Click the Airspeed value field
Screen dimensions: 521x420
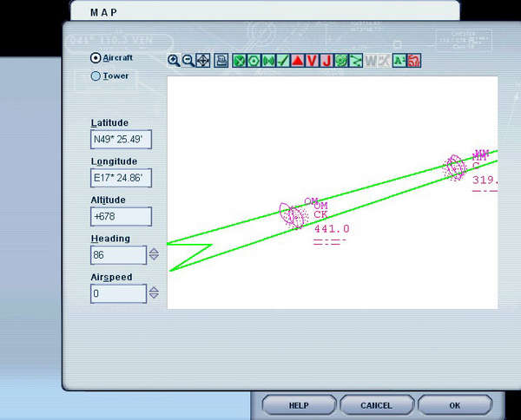pos(118,293)
